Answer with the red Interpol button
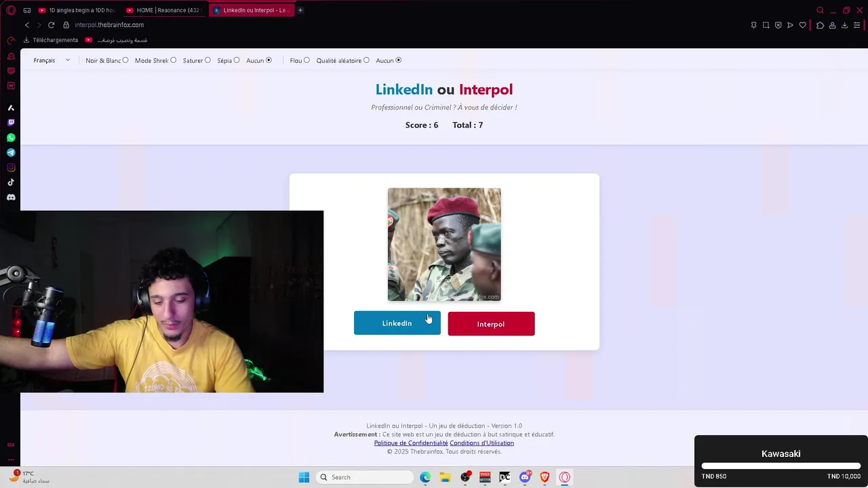 coord(491,324)
